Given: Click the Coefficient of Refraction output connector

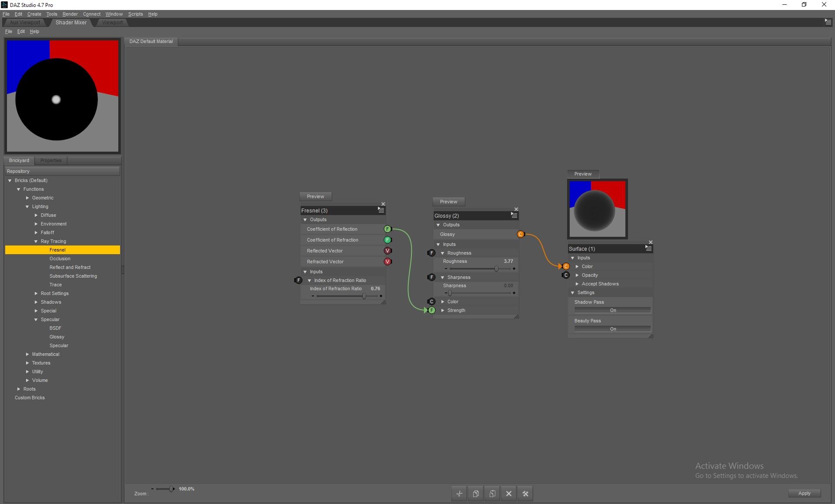Looking at the screenshot, I should (387, 240).
